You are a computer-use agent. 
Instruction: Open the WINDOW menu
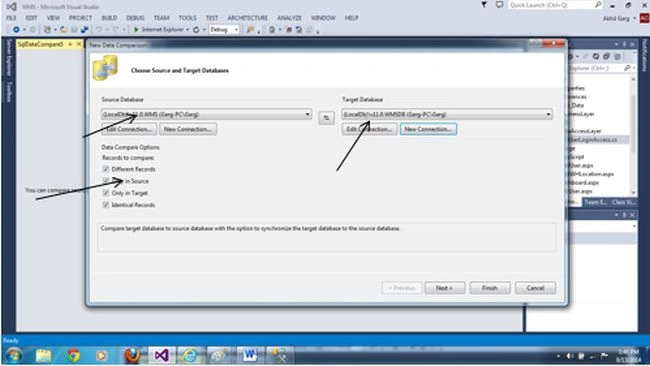pyautogui.click(x=323, y=18)
